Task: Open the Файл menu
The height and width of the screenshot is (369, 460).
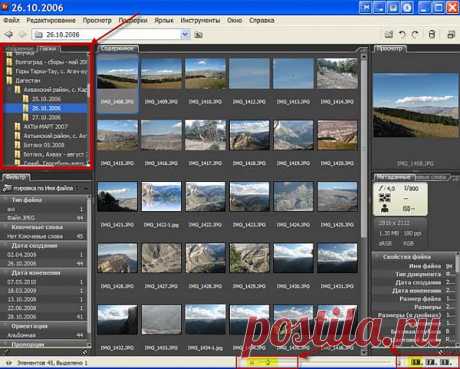Action: 11,20
